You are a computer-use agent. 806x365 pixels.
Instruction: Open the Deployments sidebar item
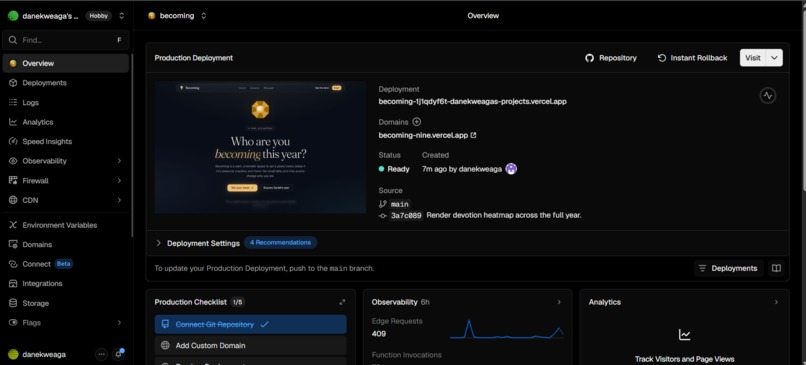coord(66,83)
